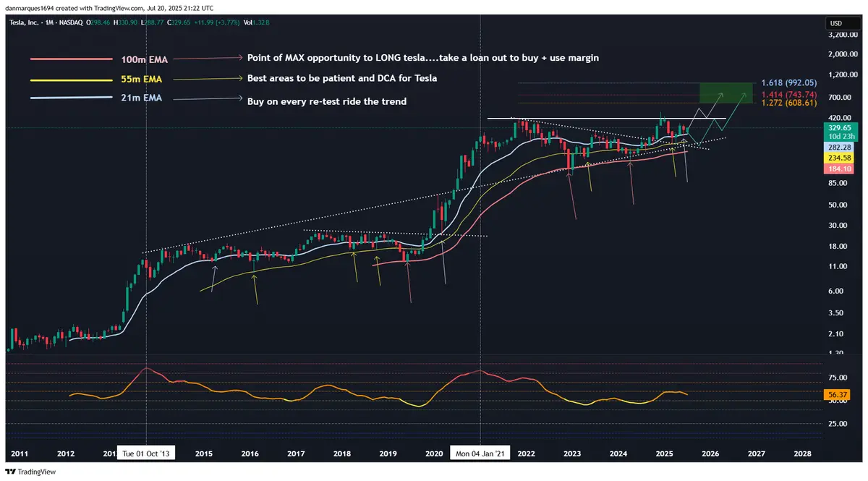Click the 2015 label on time axis

(x=203, y=454)
